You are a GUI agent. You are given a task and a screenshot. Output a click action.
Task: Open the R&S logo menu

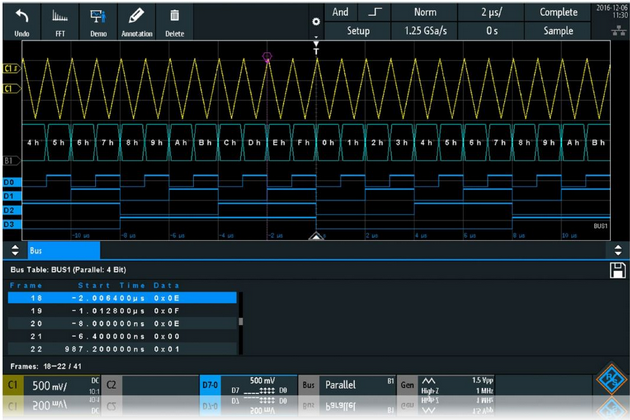pos(611,379)
